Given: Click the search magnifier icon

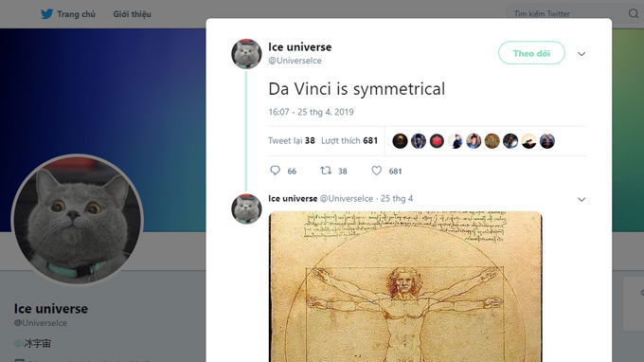Looking at the screenshot, I should 633,13.
